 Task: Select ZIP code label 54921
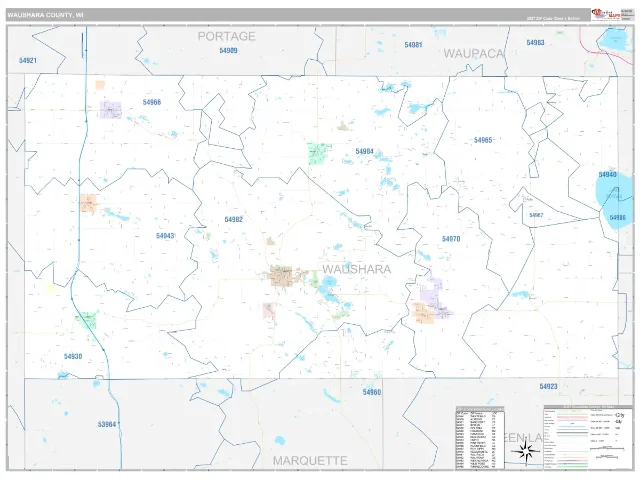click(x=28, y=60)
